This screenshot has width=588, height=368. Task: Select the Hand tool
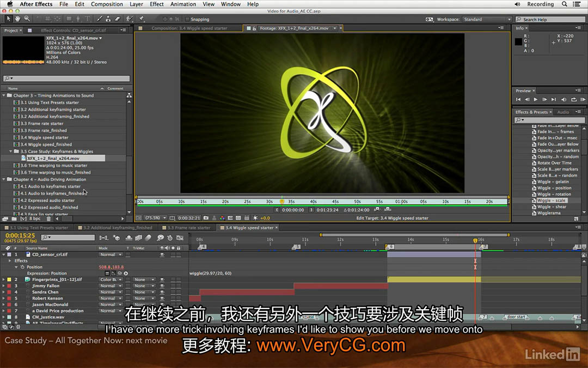click(17, 19)
